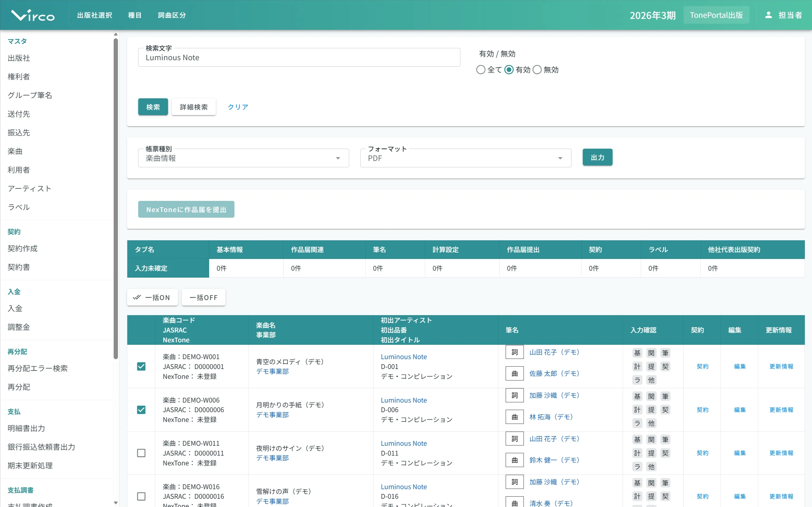Open the フォーマット dropdown
The image size is (812, 507).
point(466,158)
